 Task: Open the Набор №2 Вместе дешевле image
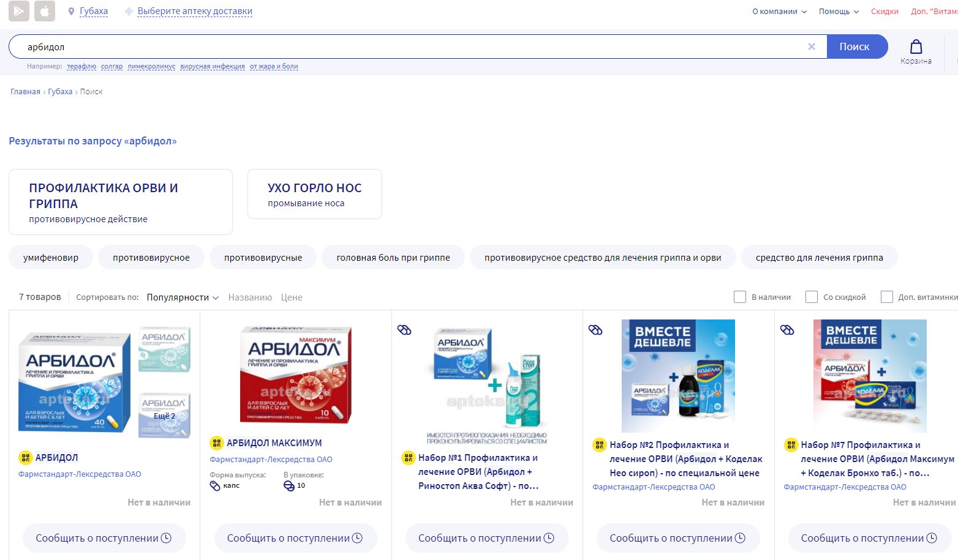pyautogui.click(x=678, y=376)
